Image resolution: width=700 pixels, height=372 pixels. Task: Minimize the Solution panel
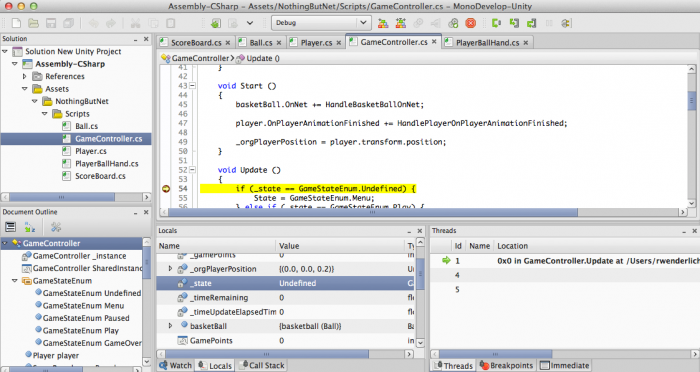(135, 40)
